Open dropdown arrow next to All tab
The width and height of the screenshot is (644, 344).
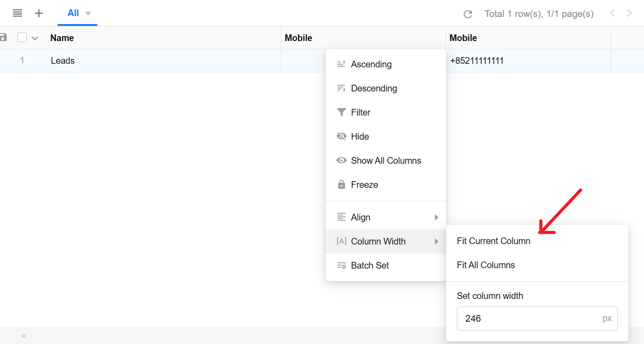tap(88, 13)
